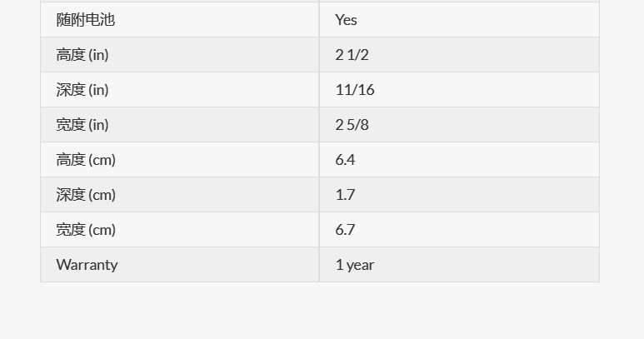Click the 深度 (in) row label
Image resolution: width=644 pixels, height=339 pixels.
[x=82, y=89]
